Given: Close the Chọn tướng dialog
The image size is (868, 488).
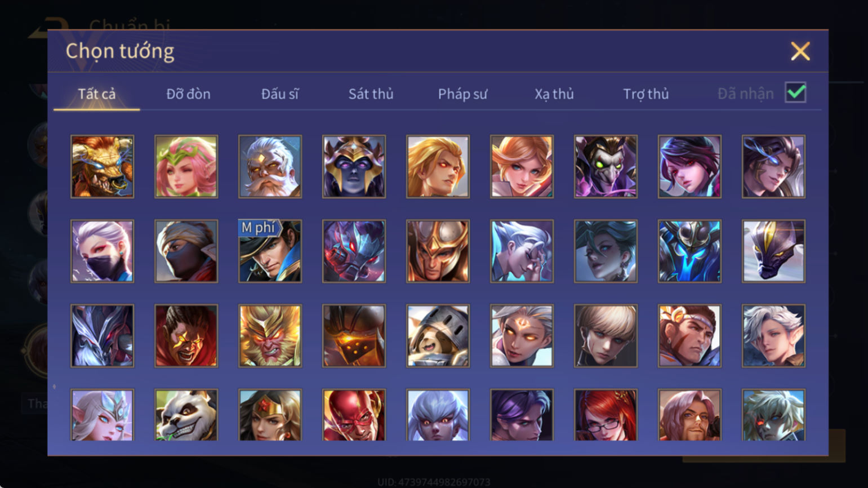Looking at the screenshot, I should [x=800, y=51].
